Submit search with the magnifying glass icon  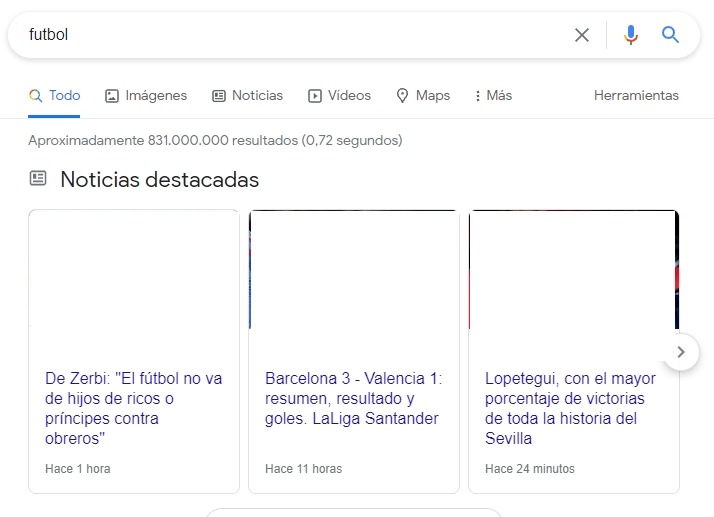[670, 34]
